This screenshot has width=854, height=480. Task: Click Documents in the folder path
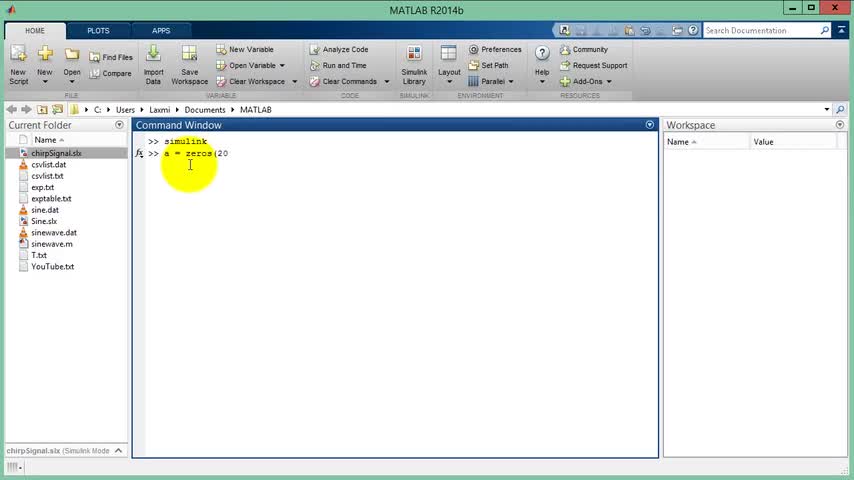tap(205, 110)
